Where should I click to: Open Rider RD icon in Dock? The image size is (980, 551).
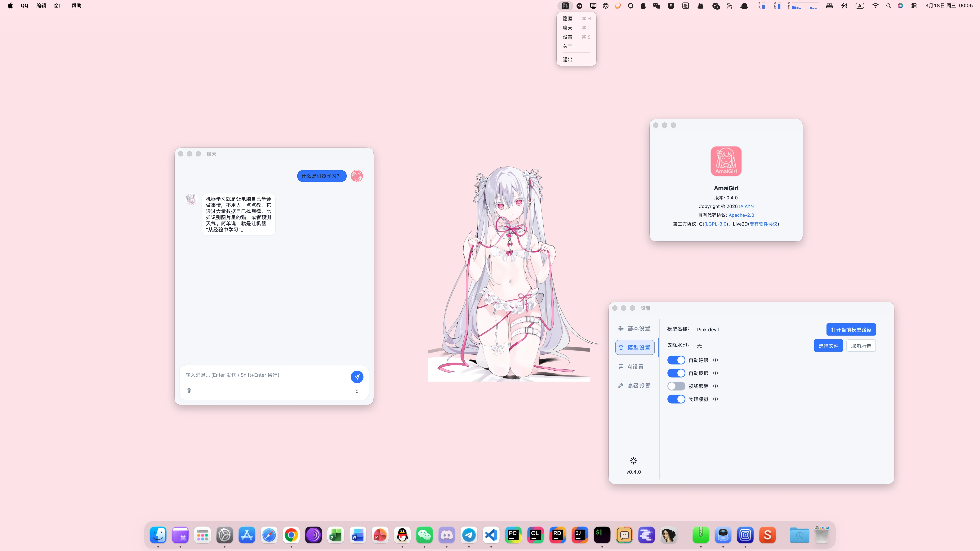(x=558, y=535)
